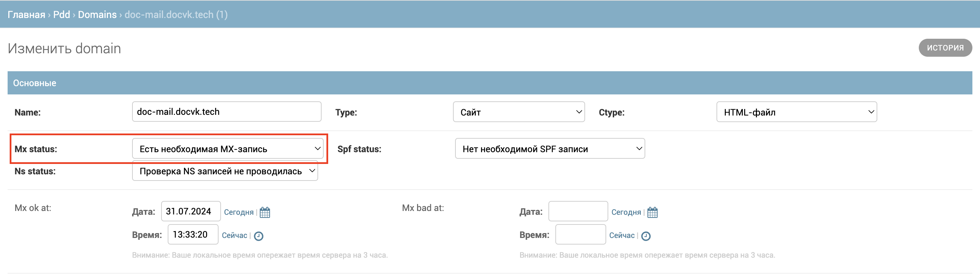
Task: Focus the Name field with doc-mail.docvk.tech
Action: [226, 112]
